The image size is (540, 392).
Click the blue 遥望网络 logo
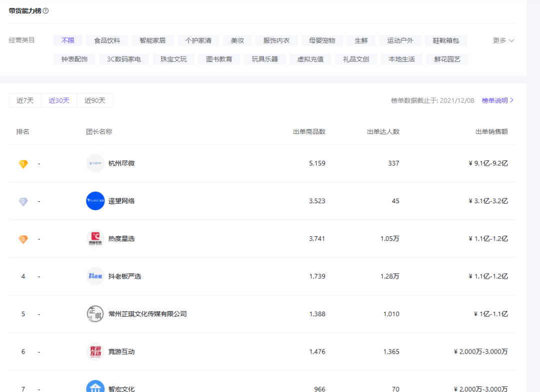[95, 201]
